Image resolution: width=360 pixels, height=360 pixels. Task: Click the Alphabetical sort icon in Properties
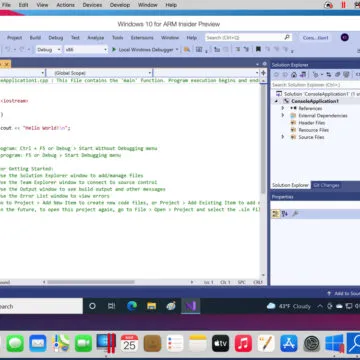284,214
